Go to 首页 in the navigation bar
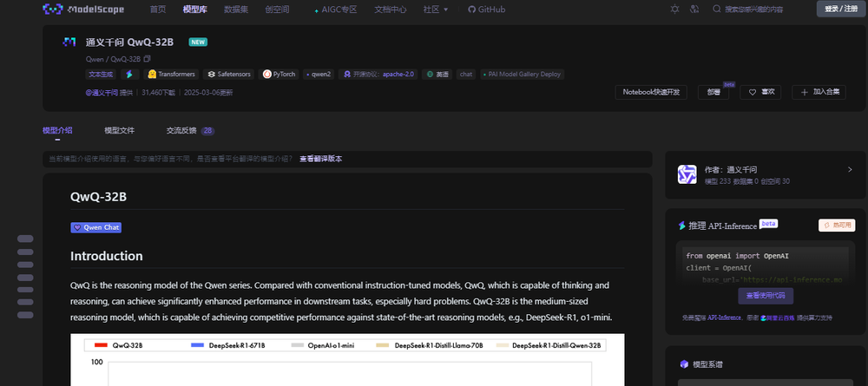The width and height of the screenshot is (868, 386). tap(158, 10)
